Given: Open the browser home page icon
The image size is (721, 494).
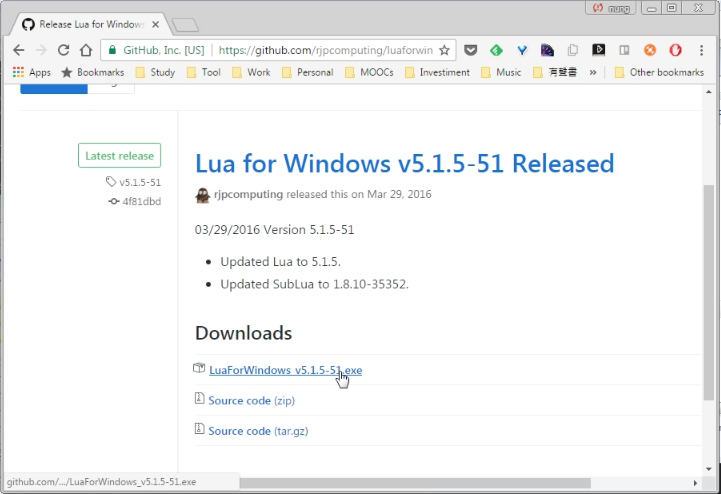Looking at the screenshot, I should click(86, 50).
